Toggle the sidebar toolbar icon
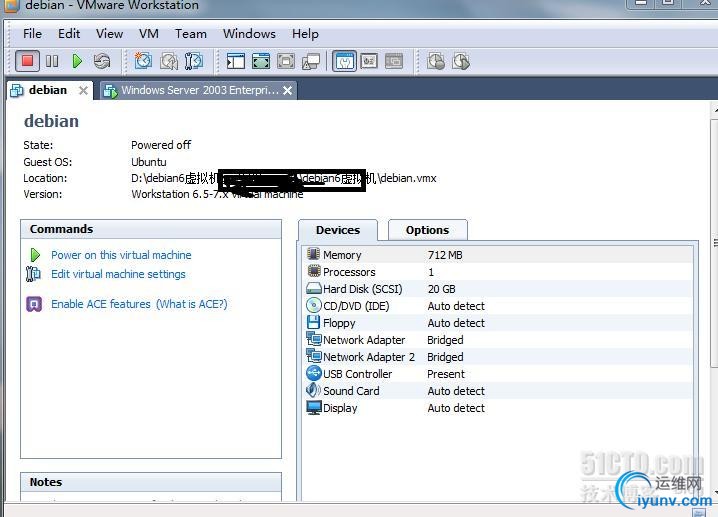Image resolution: width=718 pixels, height=517 pixels. [x=236, y=61]
